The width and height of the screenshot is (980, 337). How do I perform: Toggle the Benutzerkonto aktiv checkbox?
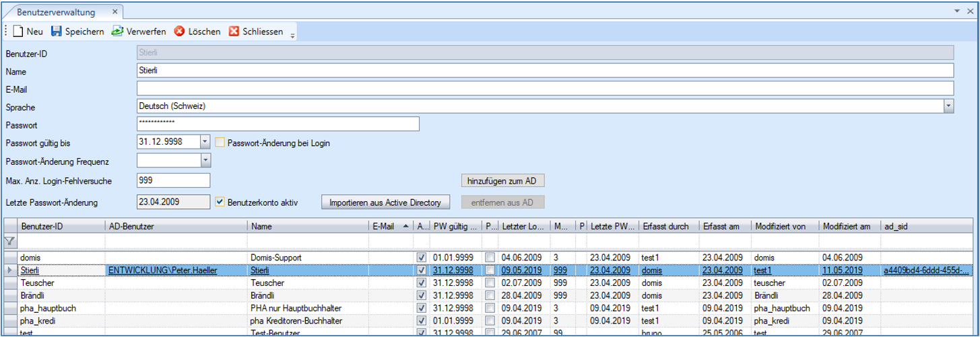coord(220,201)
